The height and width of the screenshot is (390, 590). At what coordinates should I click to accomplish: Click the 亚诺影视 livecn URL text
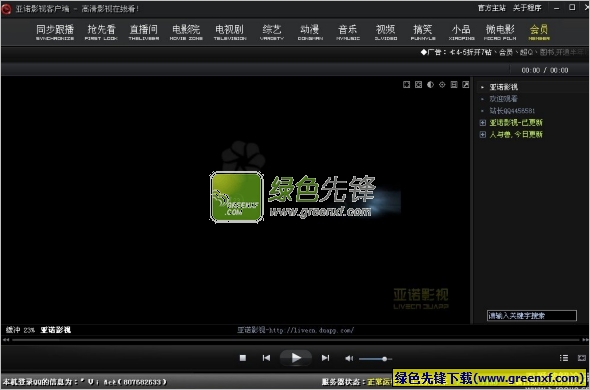[x=295, y=330]
